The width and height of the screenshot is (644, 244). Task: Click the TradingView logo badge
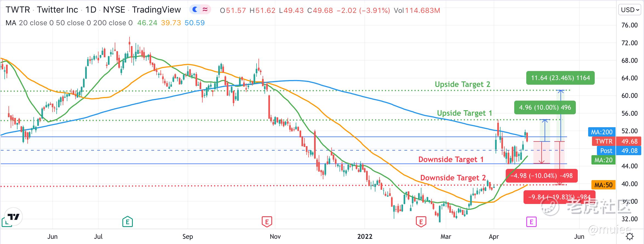tap(13, 217)
